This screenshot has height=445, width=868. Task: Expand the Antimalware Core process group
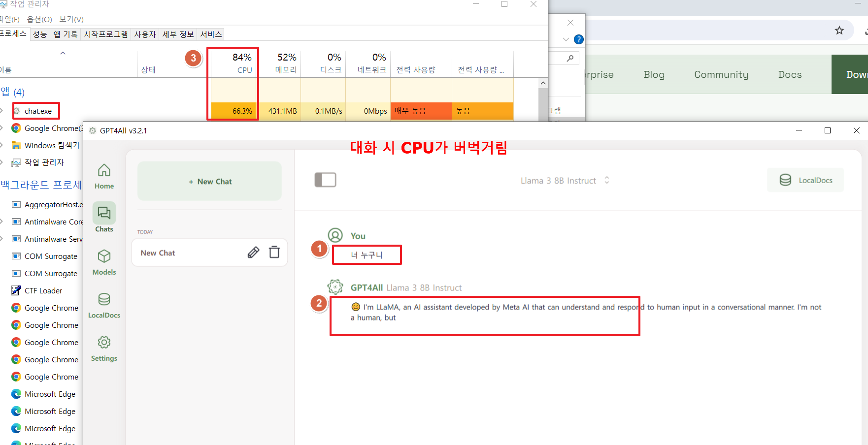click(x=2, y=222)
